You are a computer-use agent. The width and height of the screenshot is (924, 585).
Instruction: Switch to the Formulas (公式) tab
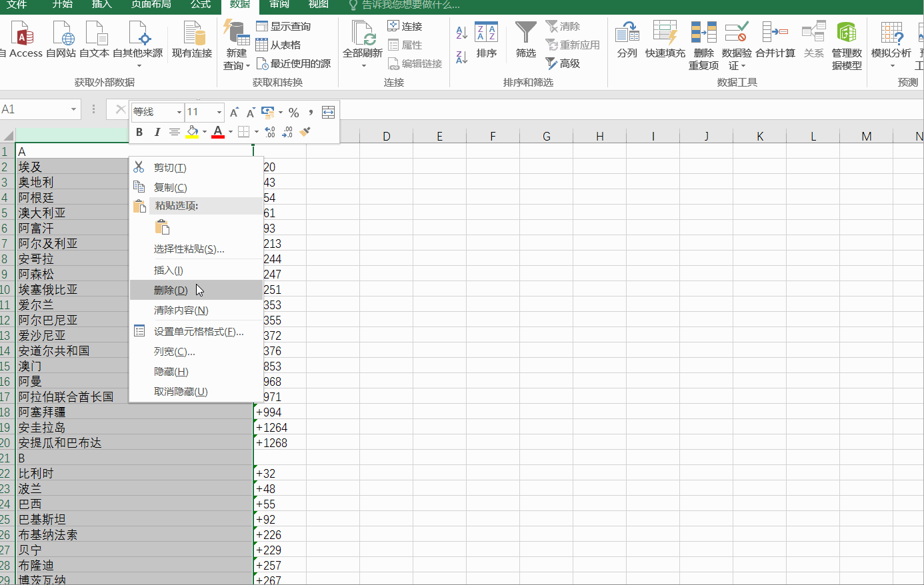tap(201, 4)
